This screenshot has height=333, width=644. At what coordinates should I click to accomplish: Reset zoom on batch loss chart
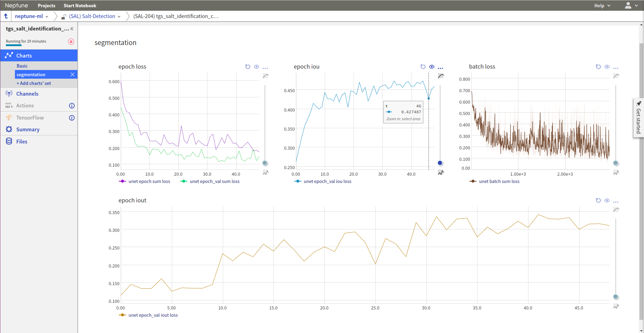click(x=598, y=67)
